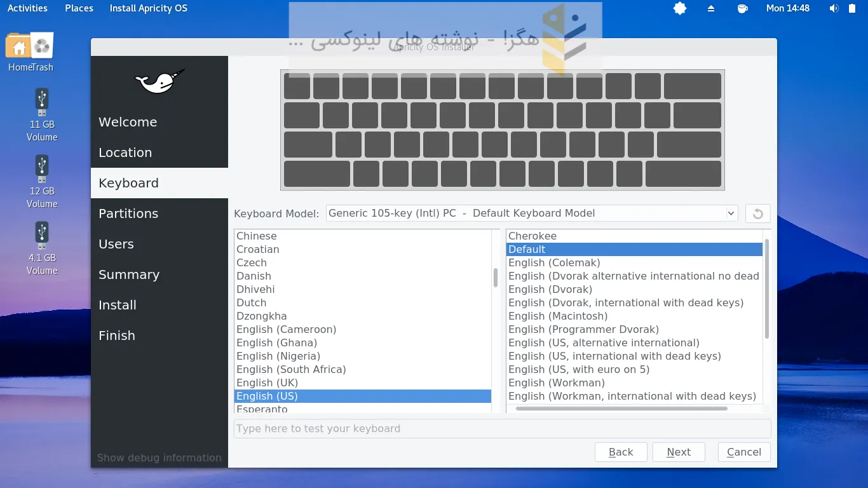Open the power menu icon
Screen dimensions: 868x488
point(853,8)
